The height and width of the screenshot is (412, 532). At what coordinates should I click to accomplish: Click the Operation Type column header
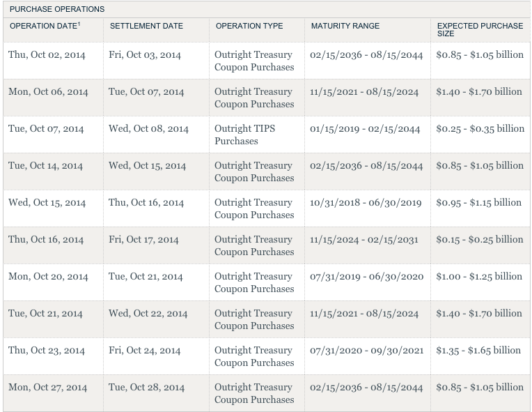[249, 26]
